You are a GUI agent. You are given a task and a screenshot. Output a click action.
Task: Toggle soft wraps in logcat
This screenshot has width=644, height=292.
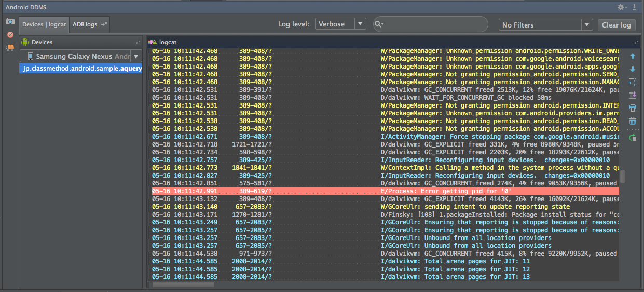coord(632,82)
